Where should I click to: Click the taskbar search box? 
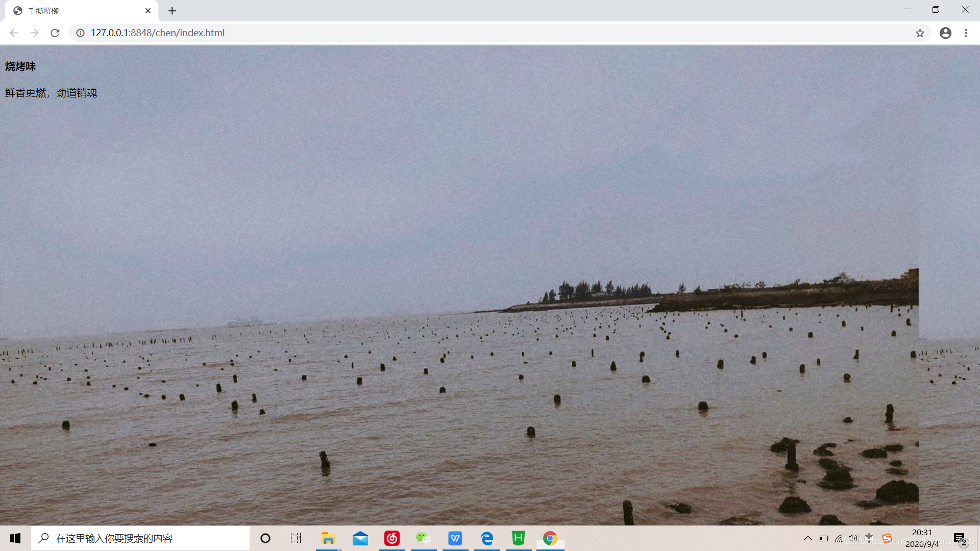(x=140, y=538)
